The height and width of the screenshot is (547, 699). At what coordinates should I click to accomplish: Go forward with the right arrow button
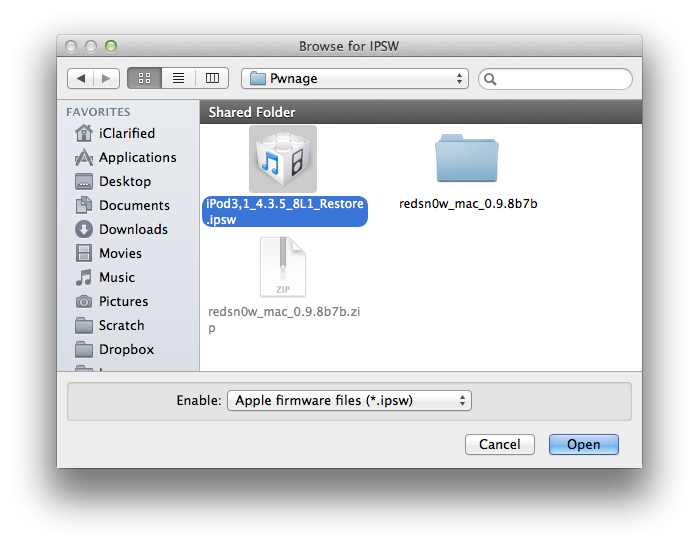click(x=106, y=79)
